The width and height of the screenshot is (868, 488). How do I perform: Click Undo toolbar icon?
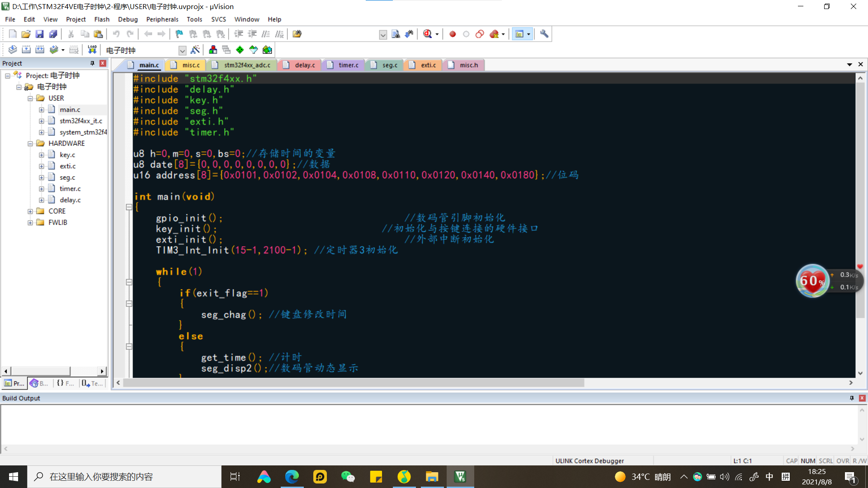pyautogui.click(x=116, y=34)
